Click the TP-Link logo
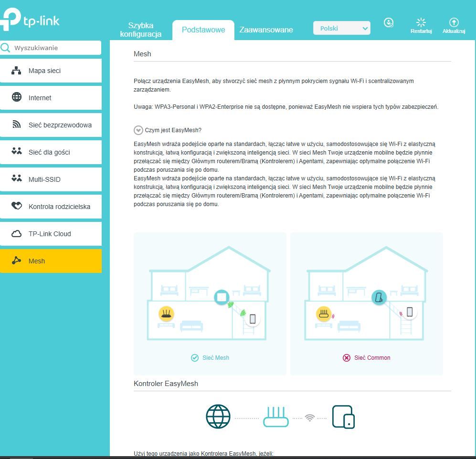This screenshot has width=476, height=459. (x=30, y=20)
